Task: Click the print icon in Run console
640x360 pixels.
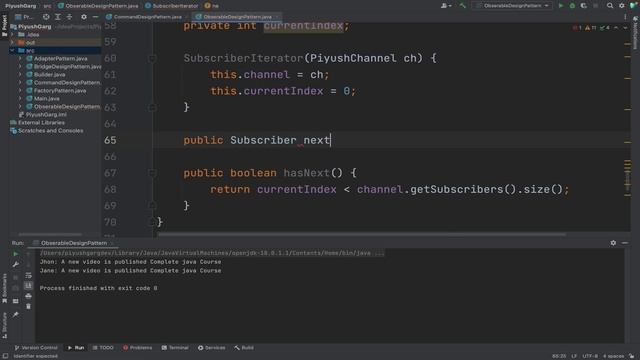Action: click(28, 296)
